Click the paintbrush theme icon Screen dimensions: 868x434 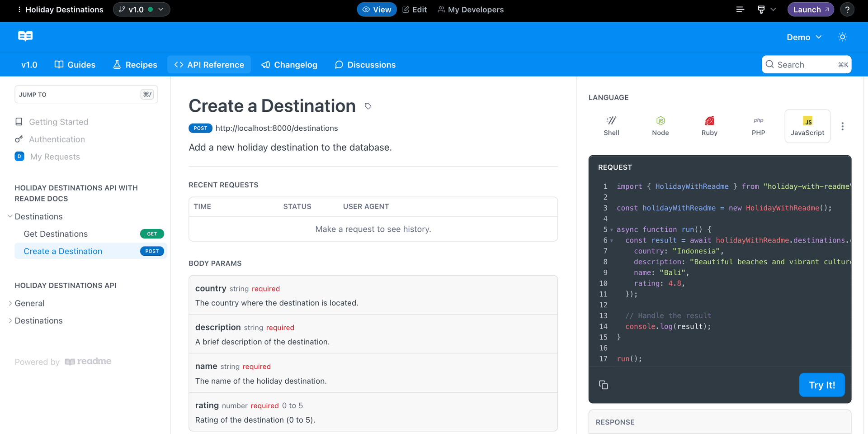tap(762, 9)
